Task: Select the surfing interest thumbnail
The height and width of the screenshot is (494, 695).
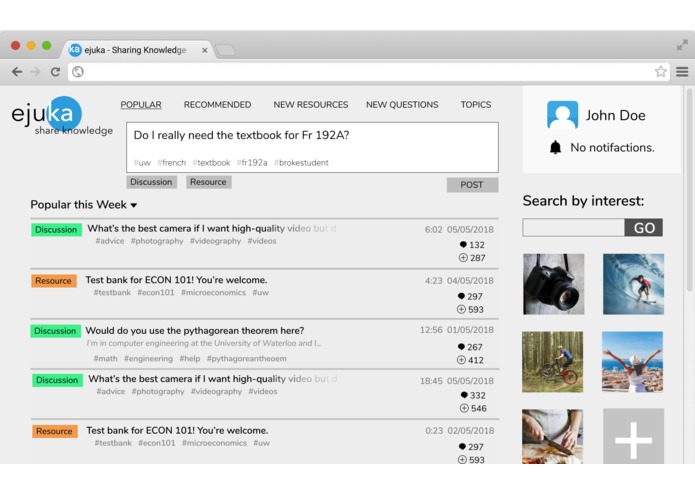Action: (633, 284)
